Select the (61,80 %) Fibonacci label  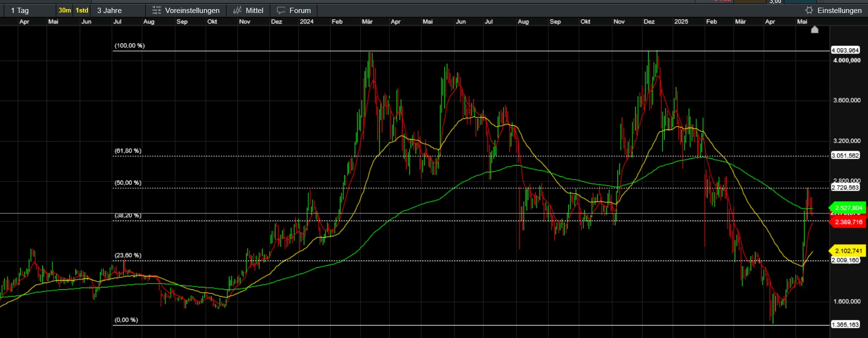click(128, 151)
